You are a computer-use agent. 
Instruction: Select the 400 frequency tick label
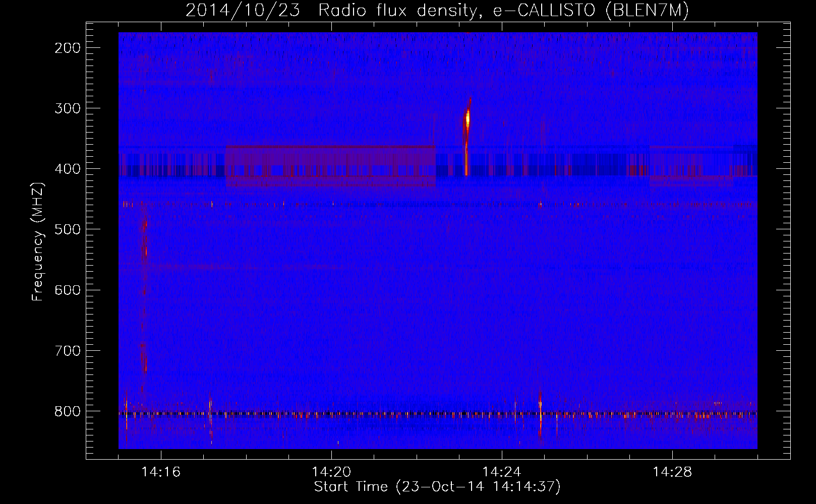(68, 169)
